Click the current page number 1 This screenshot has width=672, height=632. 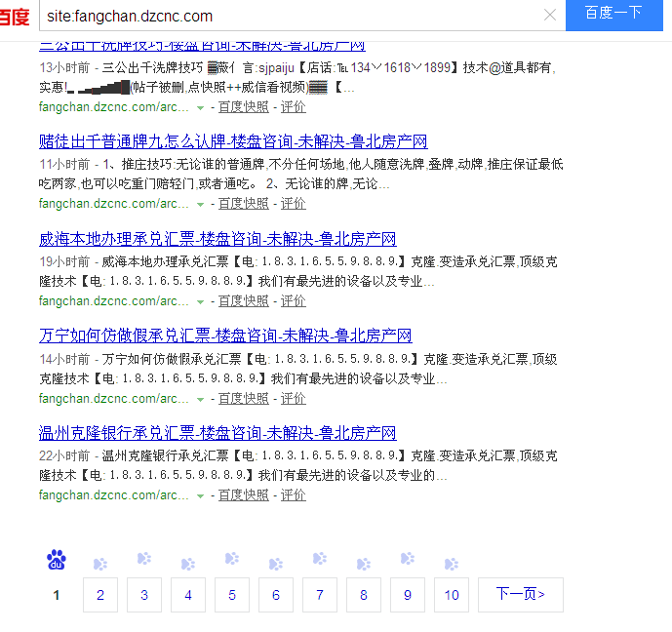pos(57,595)
